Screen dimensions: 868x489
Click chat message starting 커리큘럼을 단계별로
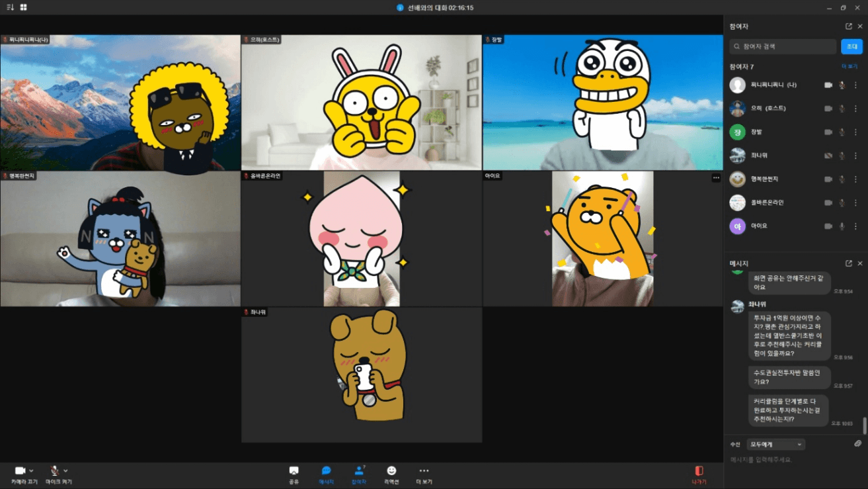coord(788,410)
